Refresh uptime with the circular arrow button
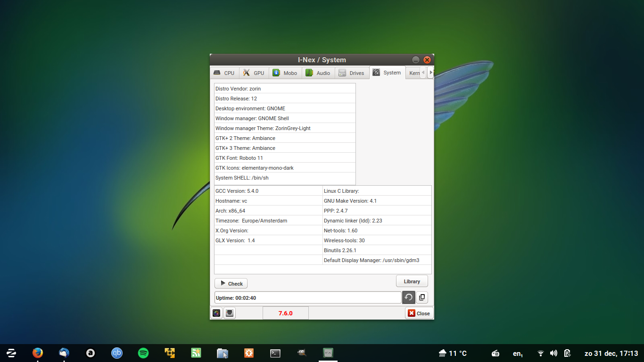The width and height of the screenshot is (644, 362). pos(409,297)
